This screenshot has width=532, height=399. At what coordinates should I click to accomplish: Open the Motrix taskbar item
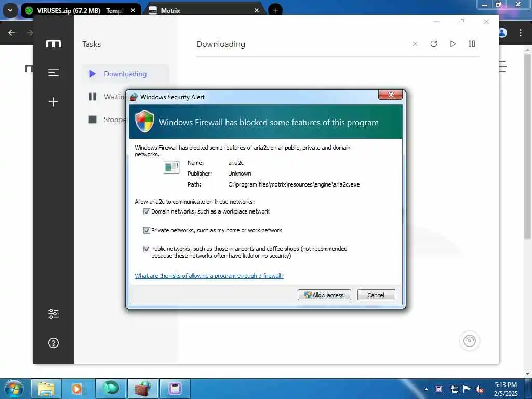[175, 389]
